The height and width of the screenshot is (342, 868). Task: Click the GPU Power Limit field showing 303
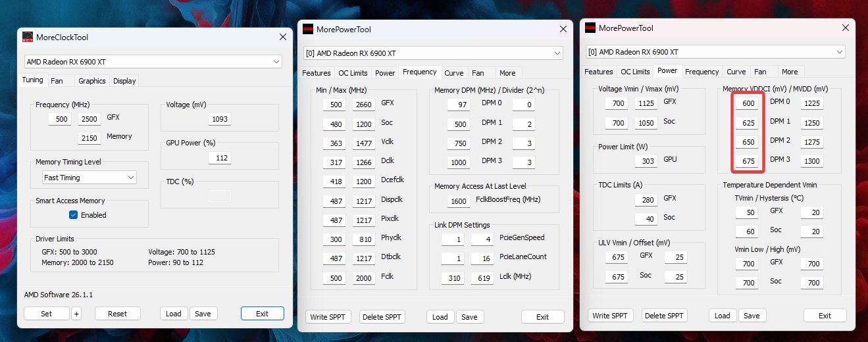[646, 161]
